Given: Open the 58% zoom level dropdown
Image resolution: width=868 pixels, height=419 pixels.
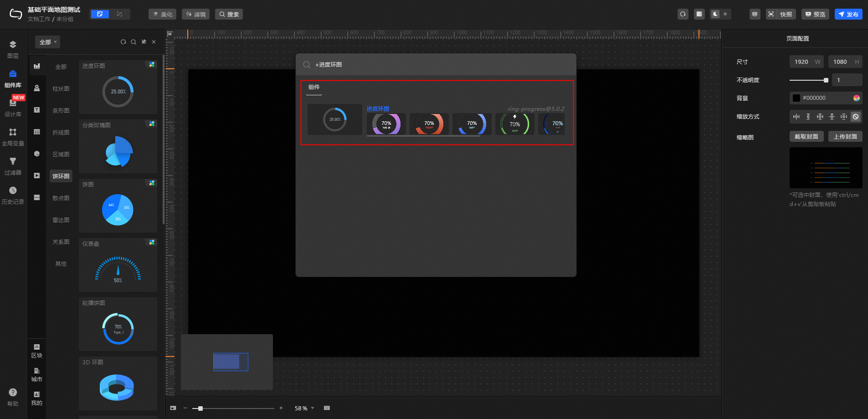Looking at the screenshot, I should [x=304, y=408].
